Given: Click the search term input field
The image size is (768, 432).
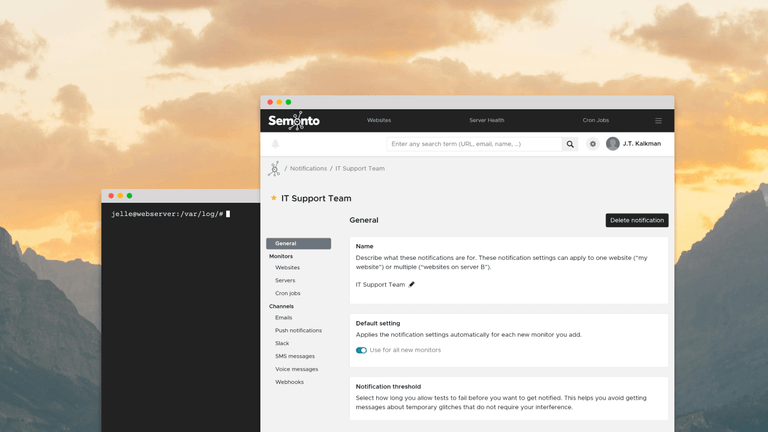Looking at the screenshot, I should tap(474, 144).
